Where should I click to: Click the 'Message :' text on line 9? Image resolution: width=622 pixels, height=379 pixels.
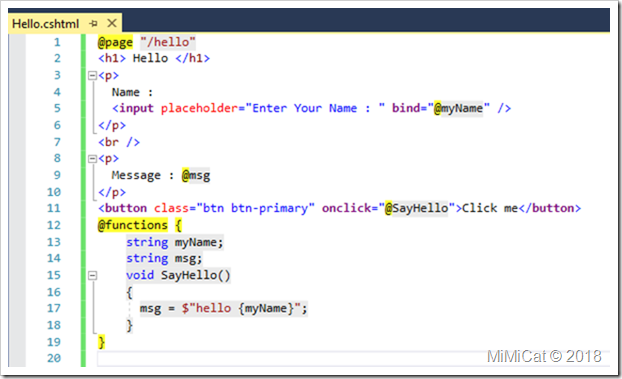point(143,175)
